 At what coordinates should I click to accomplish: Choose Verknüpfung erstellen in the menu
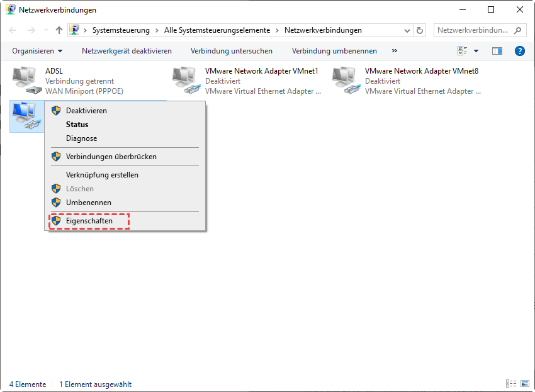coord(125,175)
